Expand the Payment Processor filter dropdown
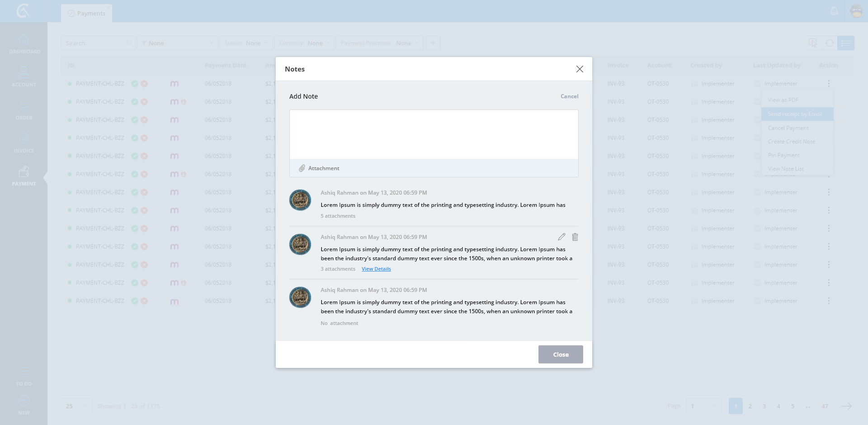The image size is (868, 425). [379, 43]
